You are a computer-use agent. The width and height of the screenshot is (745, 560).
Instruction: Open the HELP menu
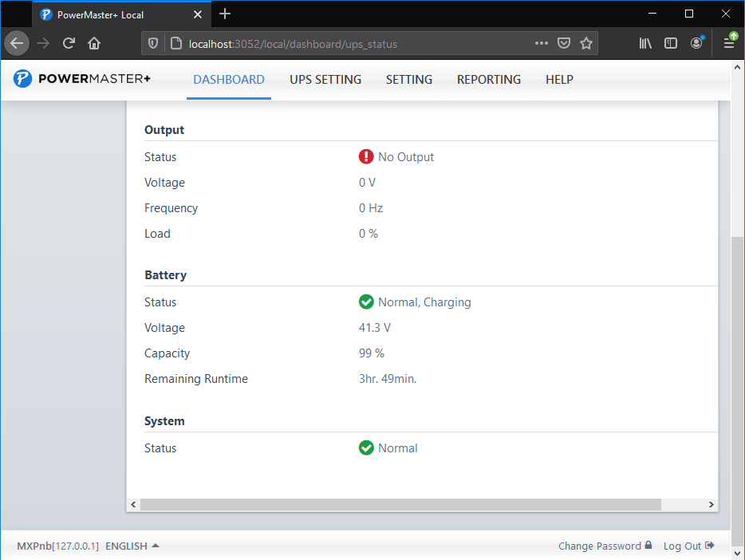pyautogui.click(x=559, y=80)
